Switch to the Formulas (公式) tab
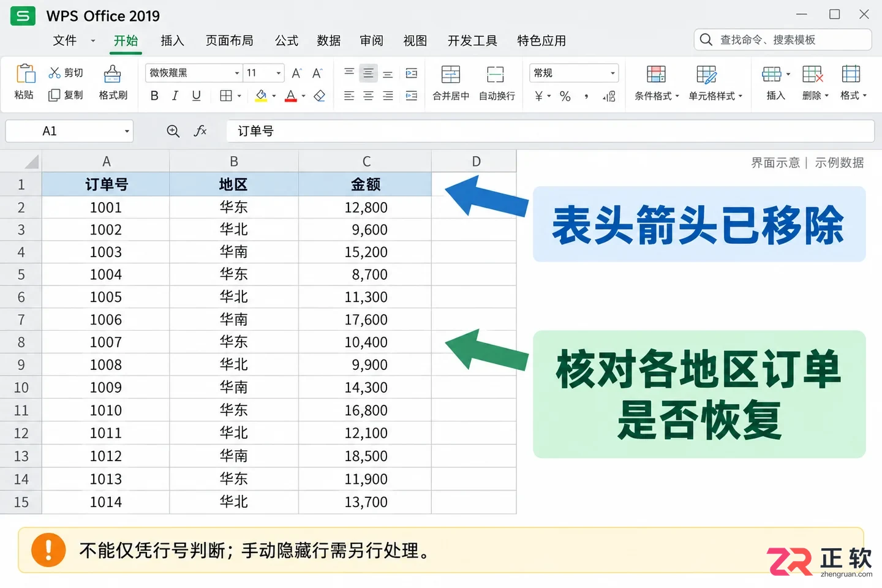This screenshot has height=588, width=882. 287,40
